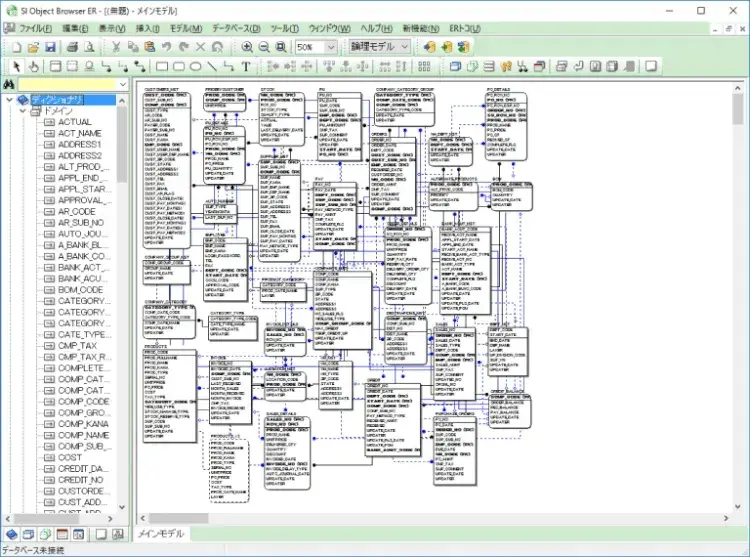Screen dimensions: 750x557
Task: Click the Save floppy disk icon
Action: [x=52, y=46]
